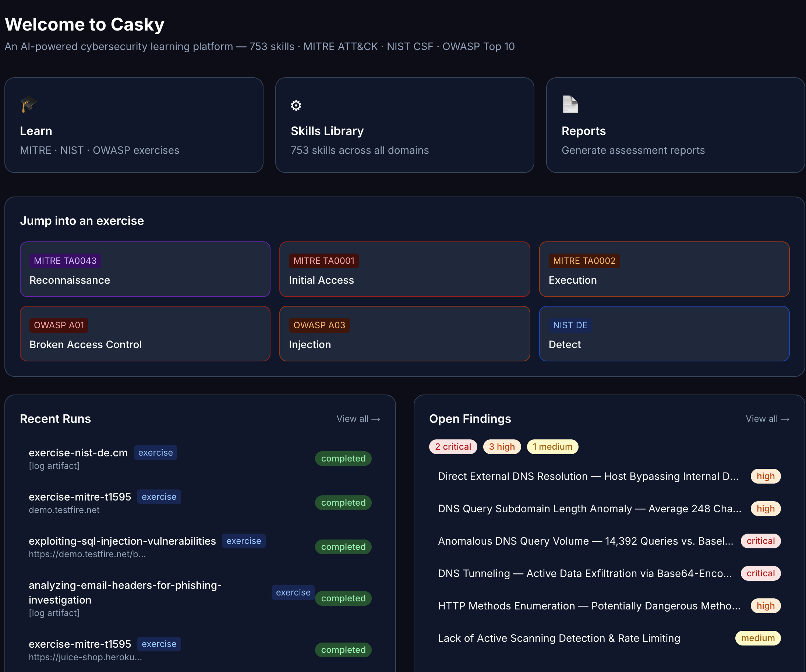Open the Reports card
806x672 pixels.
(675, 125)
